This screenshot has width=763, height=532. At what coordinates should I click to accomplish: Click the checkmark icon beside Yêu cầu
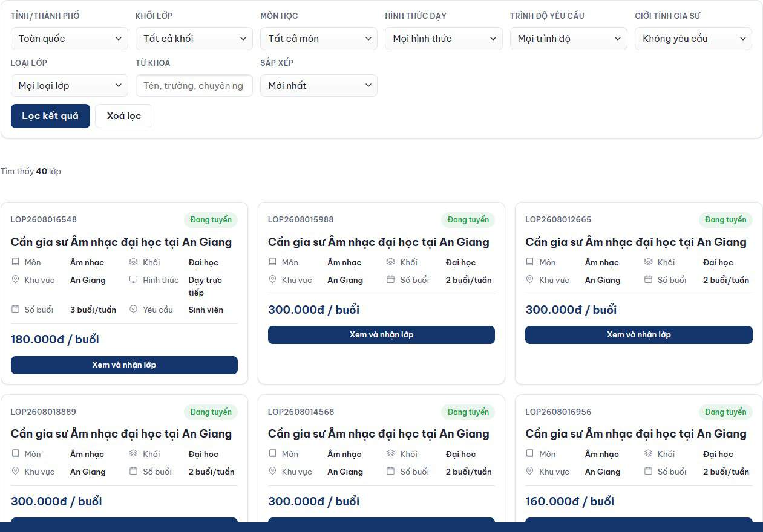[134, 310]
